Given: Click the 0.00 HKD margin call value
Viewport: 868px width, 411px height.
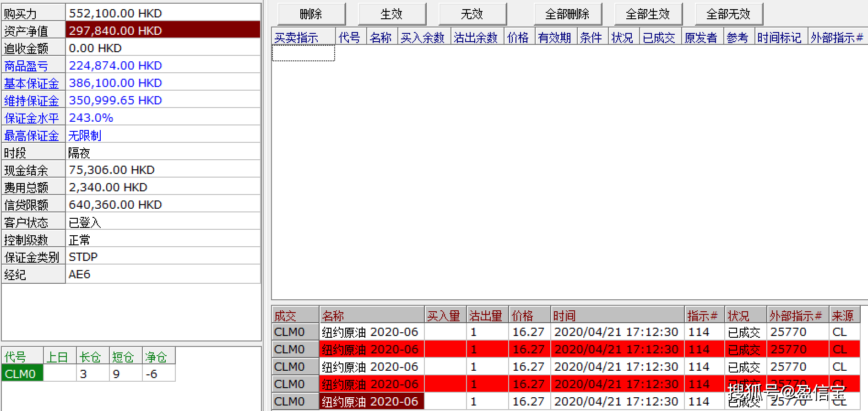Looking at the screenshot, I should click(x=95, y=48).
